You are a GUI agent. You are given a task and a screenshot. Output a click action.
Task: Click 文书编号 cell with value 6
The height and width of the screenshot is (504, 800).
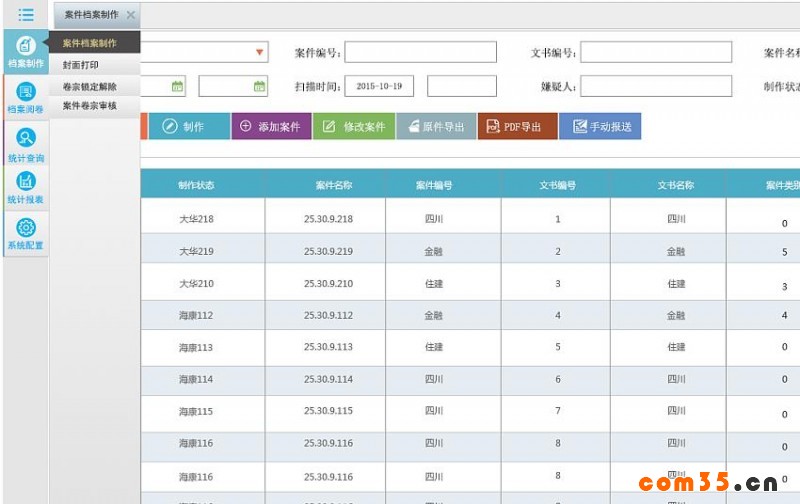coord(558,379)
